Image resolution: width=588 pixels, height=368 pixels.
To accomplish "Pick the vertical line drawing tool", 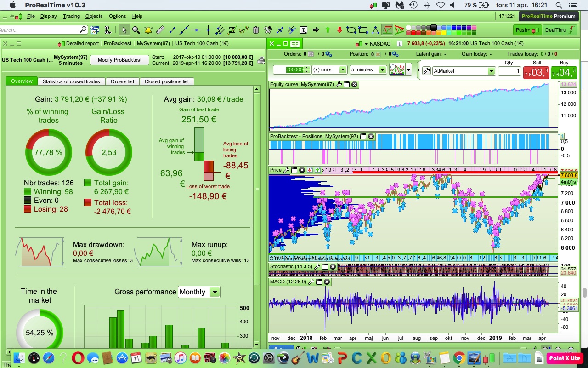I will 208,30.
